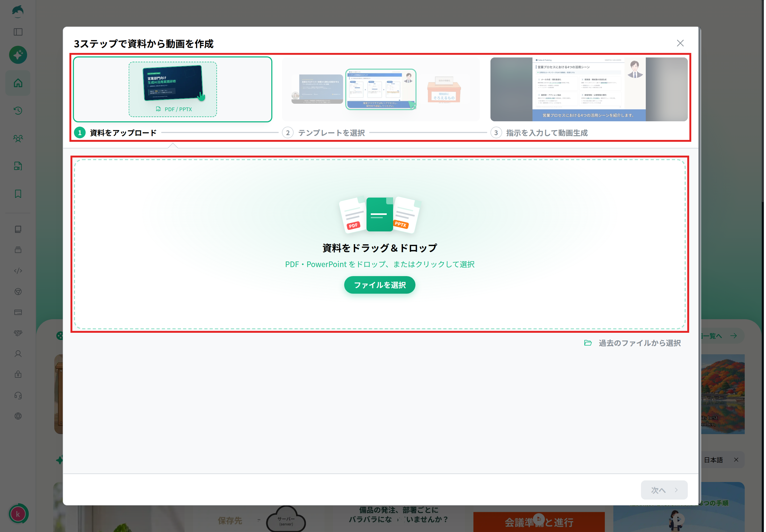Go to step テンプレートを選択
The image size is (766, 532).
tap(323, 133)
